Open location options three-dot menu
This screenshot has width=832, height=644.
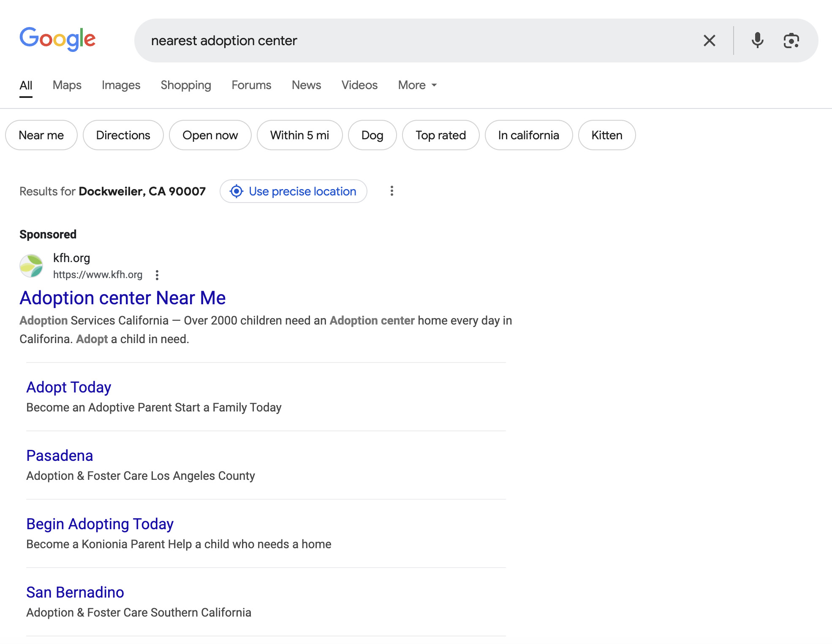[392, 191]
